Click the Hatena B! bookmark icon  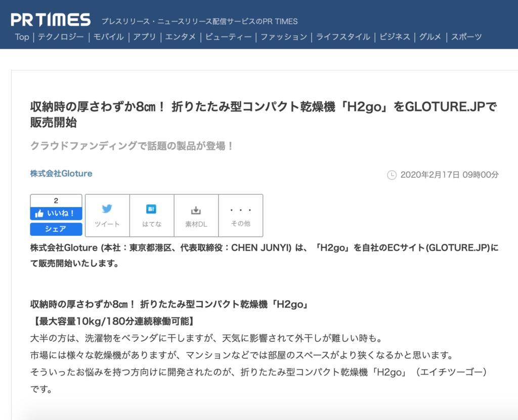(151, 209)
